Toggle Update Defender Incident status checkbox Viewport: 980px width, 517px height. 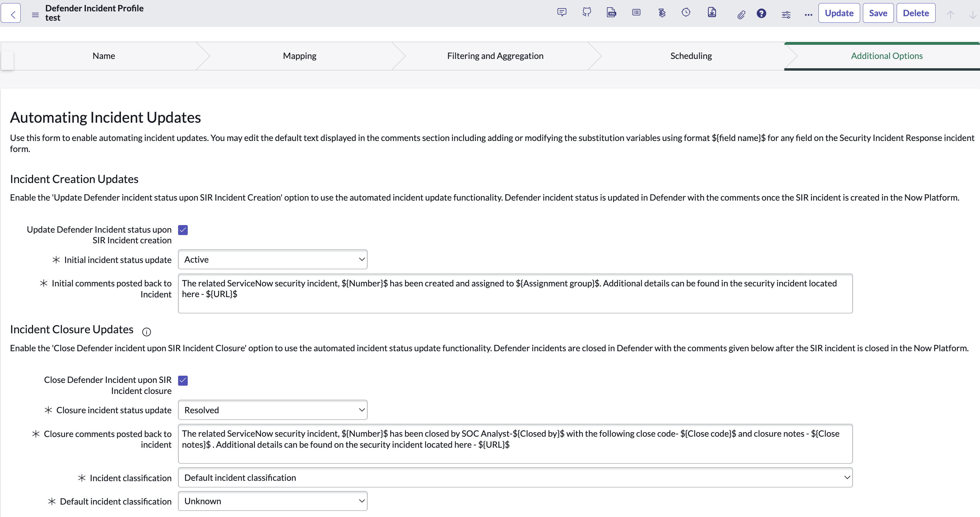(x=183, y=230)
